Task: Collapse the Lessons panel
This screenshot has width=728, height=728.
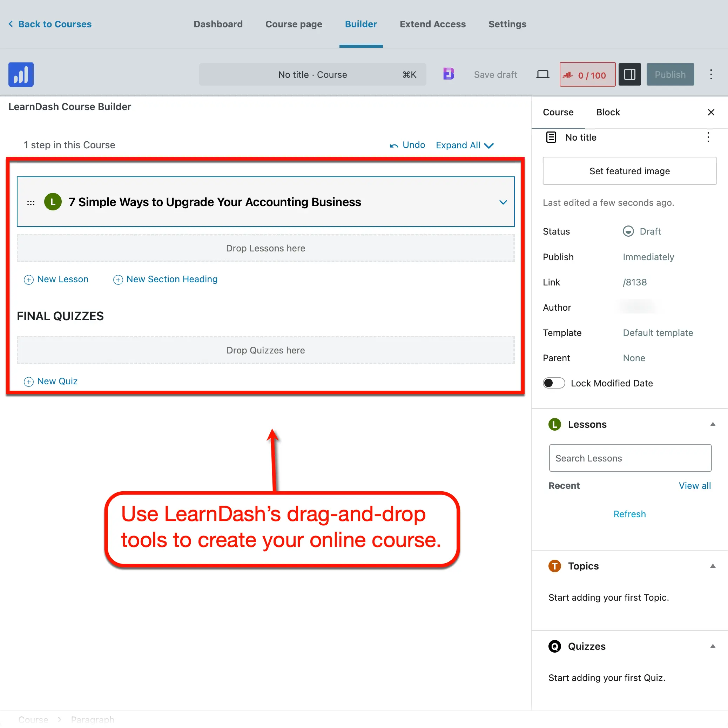Action: point(713,424)
